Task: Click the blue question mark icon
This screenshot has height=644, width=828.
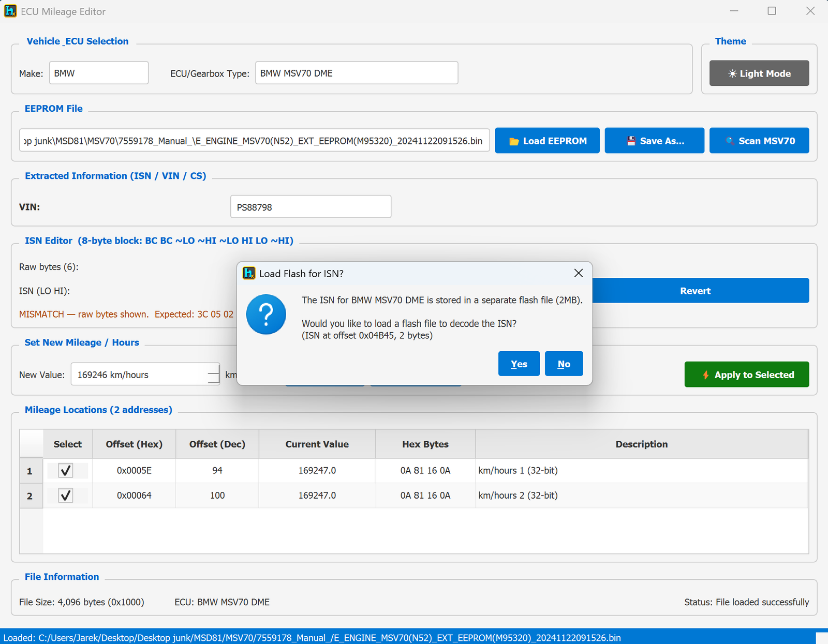Action: [266, 314]
